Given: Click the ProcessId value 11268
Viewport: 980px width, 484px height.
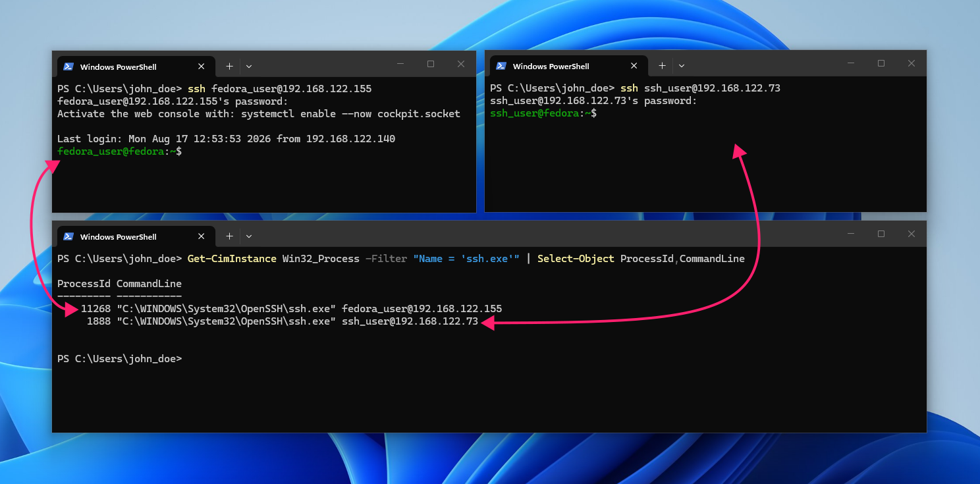Looking at the screenshot, I should (96, 309).
